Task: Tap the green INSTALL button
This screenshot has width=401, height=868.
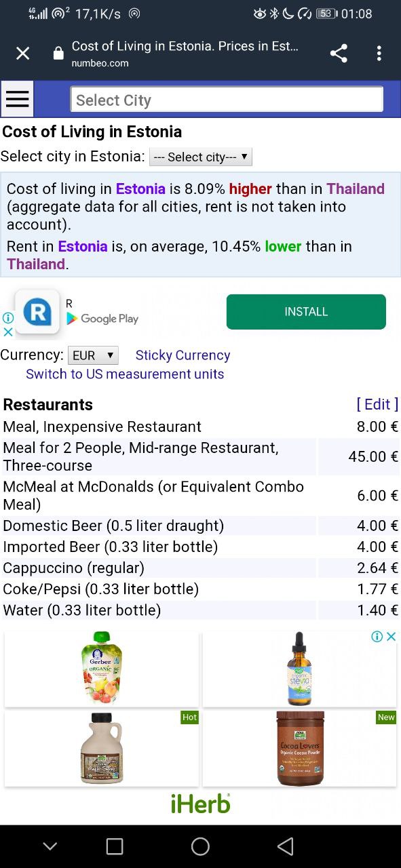Action: pyautogui.click(x=306, y=312)
